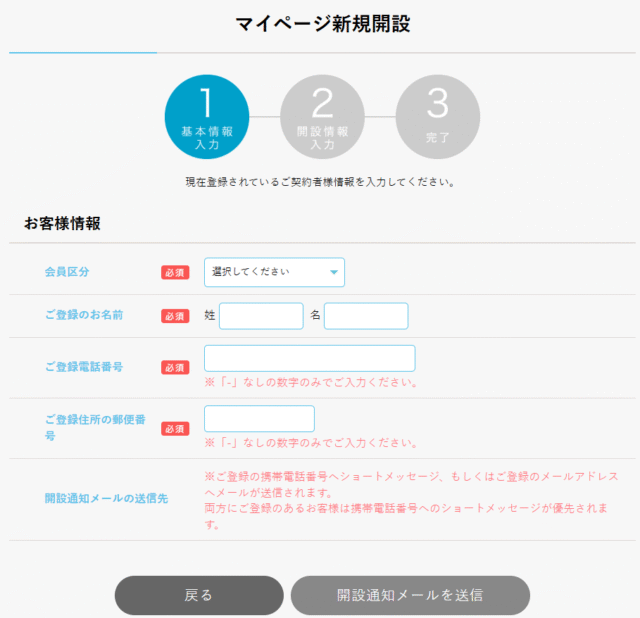Screen dimensions: 640x618
Task: Click the 開設通知メールの送信先 label
Action: coord(106,498)
